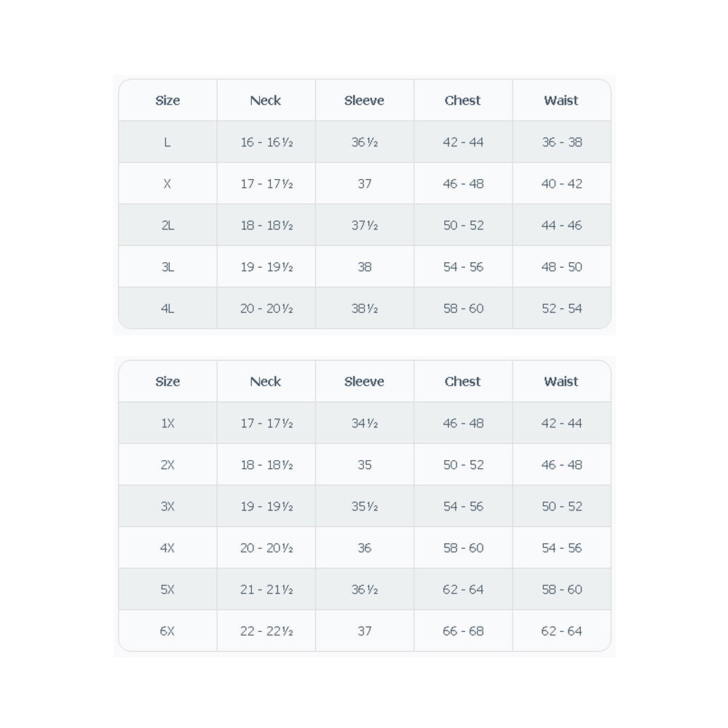
Task: Select neck value 16 - 16½
Action: (266, 142)
